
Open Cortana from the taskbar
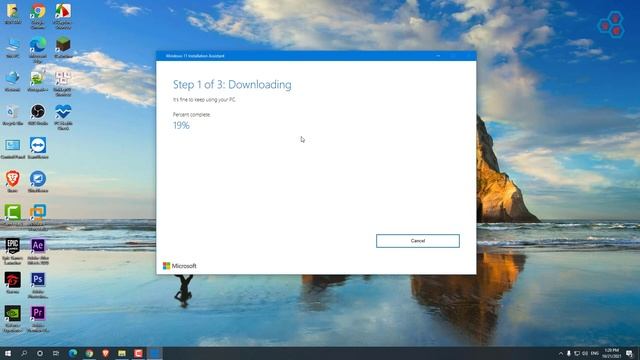coord(40,353)
